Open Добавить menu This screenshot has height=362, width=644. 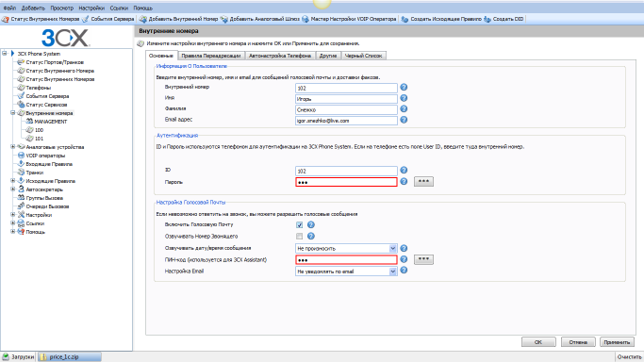[x=33, y=8]
